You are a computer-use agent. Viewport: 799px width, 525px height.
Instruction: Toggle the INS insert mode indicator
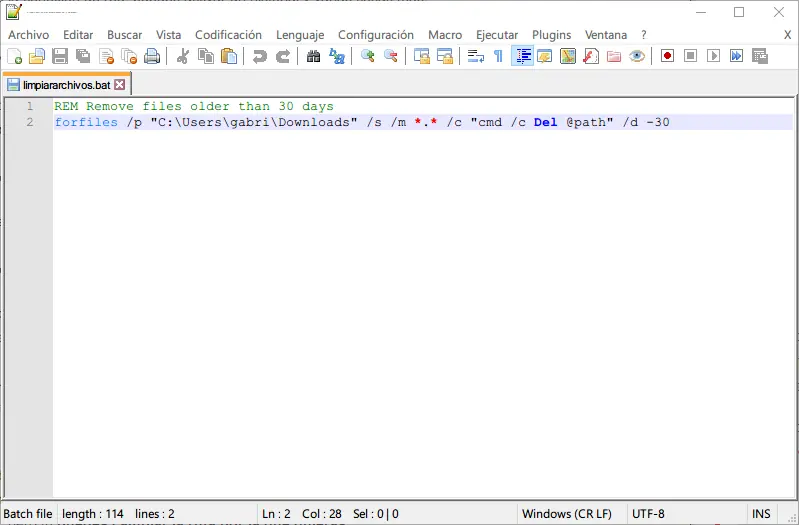(x=761, y=513)
